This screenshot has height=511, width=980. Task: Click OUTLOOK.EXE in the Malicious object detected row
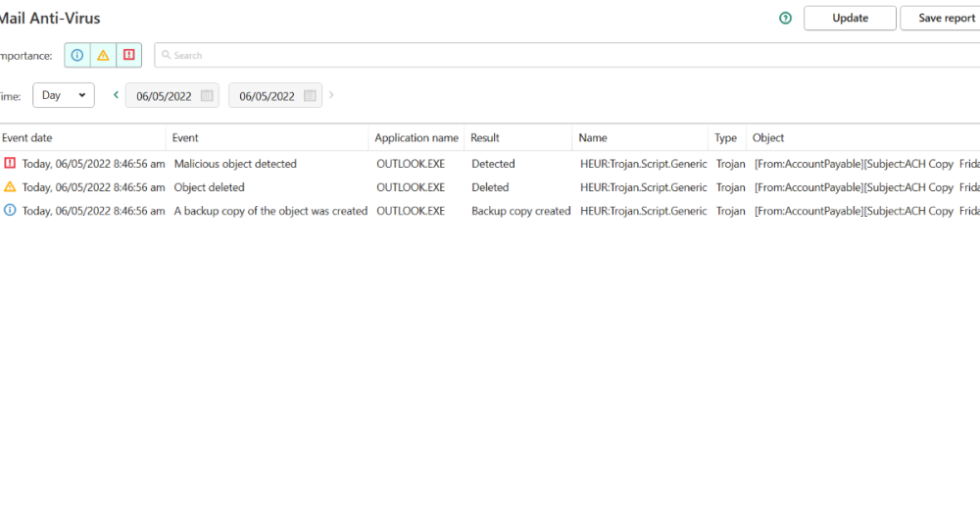pos(411,164)
